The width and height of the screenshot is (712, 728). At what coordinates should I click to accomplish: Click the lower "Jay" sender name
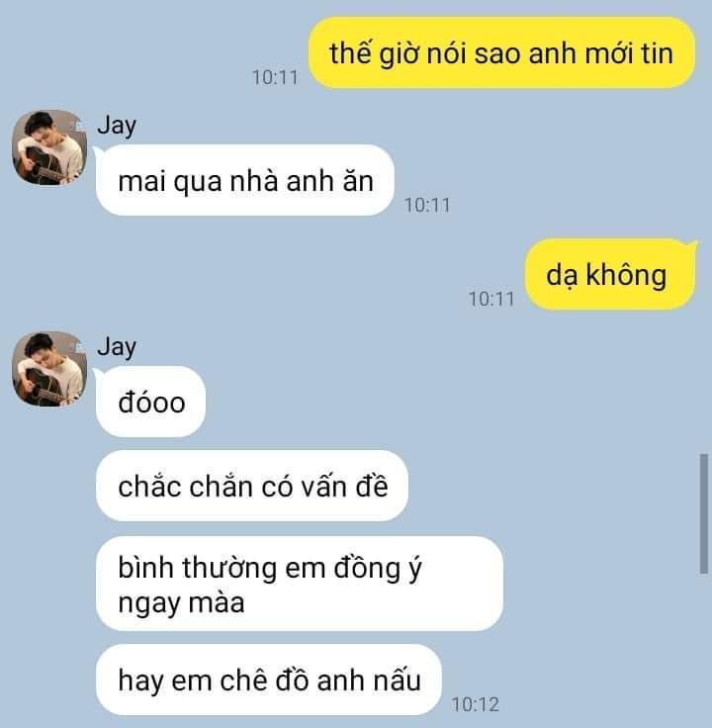(x=117, y=347)
